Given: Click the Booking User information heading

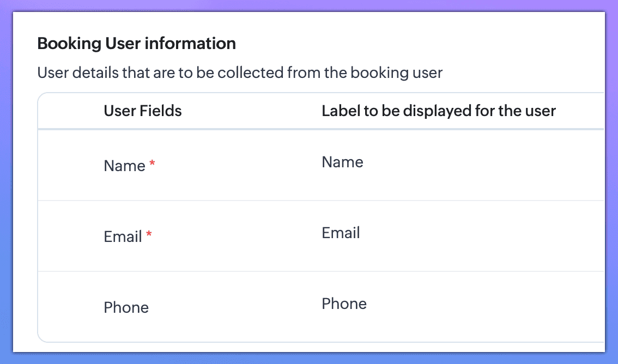Looking at the screenshot, I should pos(136,44).
